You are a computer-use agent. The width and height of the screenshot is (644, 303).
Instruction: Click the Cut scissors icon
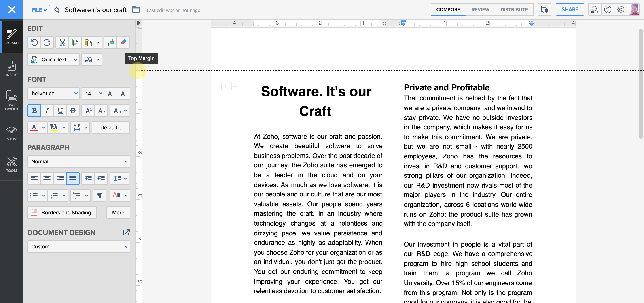62,43
